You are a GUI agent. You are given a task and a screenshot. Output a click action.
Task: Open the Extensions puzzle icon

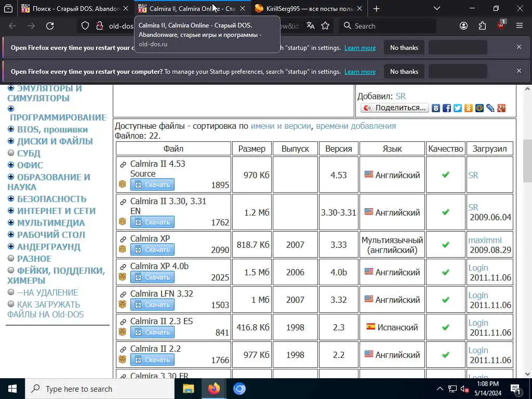click(482, 26)
